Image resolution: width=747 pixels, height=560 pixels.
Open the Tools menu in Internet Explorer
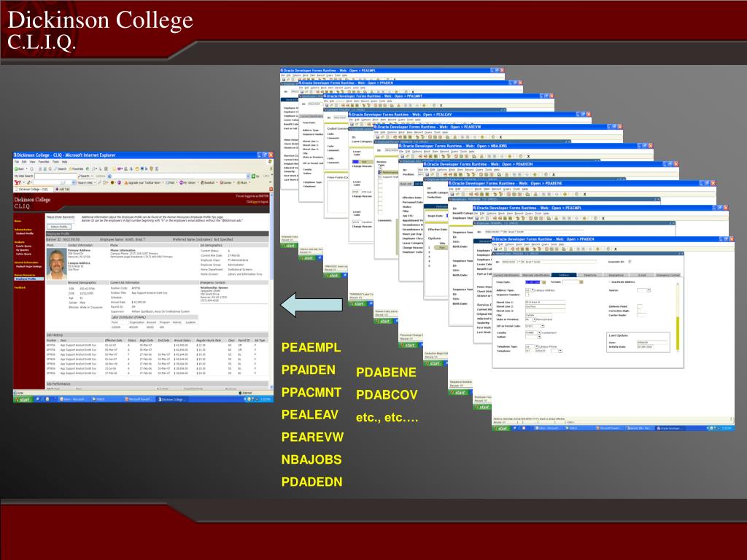[x=55, y=162]
